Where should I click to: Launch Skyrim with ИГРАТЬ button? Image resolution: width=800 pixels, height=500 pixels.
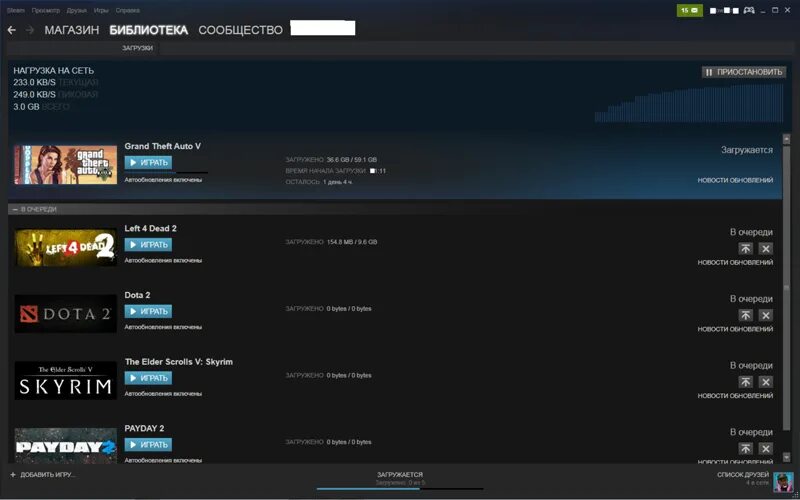click(x=148, y=378)
